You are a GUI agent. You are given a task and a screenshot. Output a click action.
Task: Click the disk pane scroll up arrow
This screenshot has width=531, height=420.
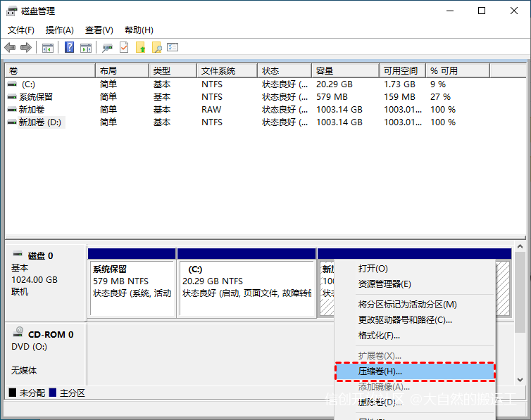click(x=520, y=246)
